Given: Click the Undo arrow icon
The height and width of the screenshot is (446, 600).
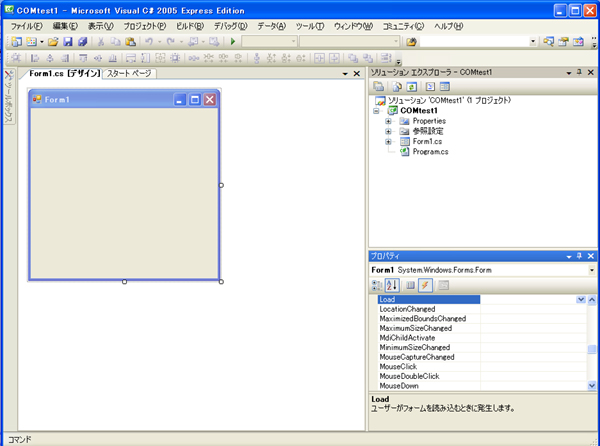Looking at the screenshot, I should 149,41.
